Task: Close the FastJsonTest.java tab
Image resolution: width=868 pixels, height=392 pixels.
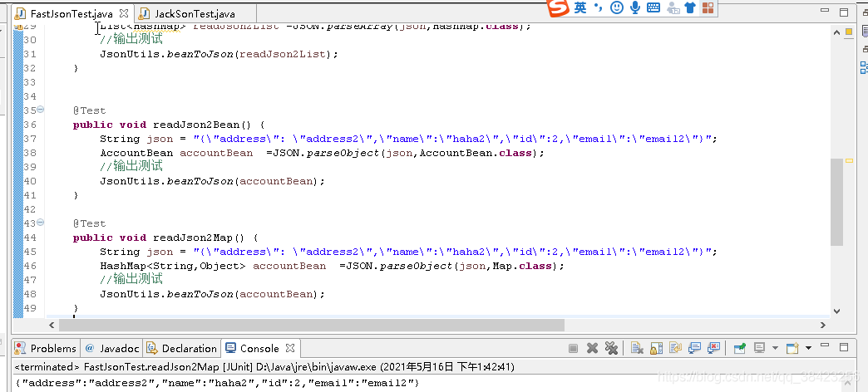Action: [x=123, y=14]
